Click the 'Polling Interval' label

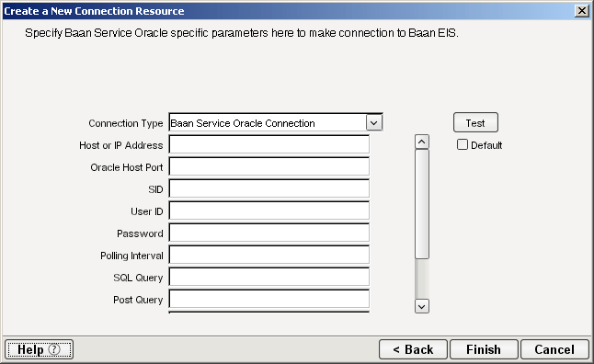pos(131,256)
